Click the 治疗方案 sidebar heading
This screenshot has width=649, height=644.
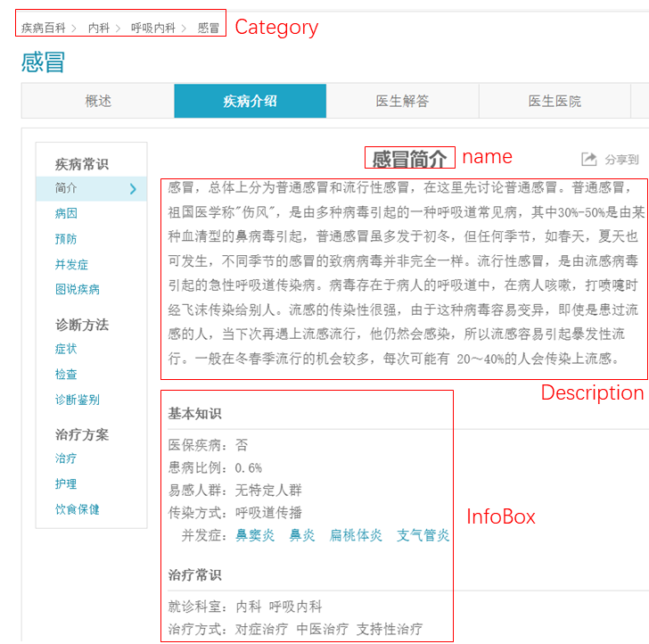(81, 434)
